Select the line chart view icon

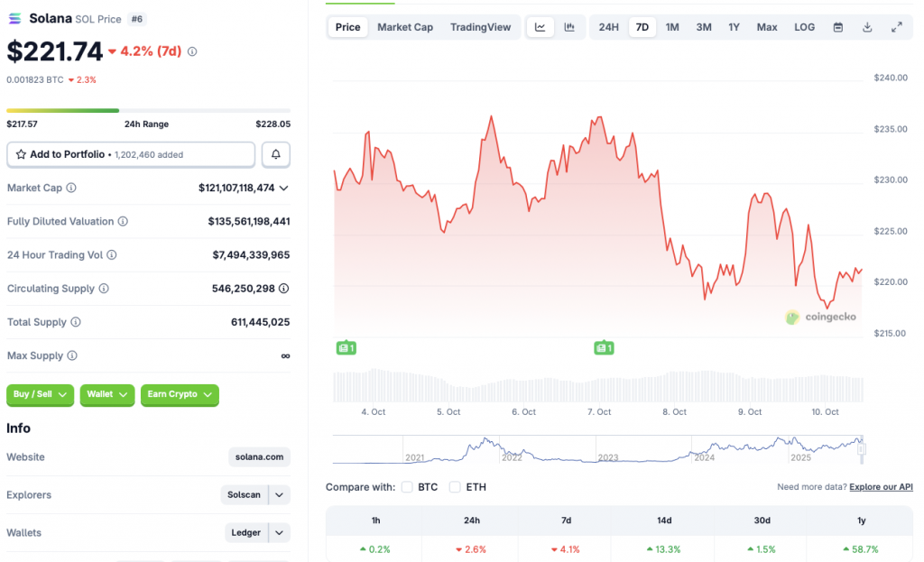[540, 27]
